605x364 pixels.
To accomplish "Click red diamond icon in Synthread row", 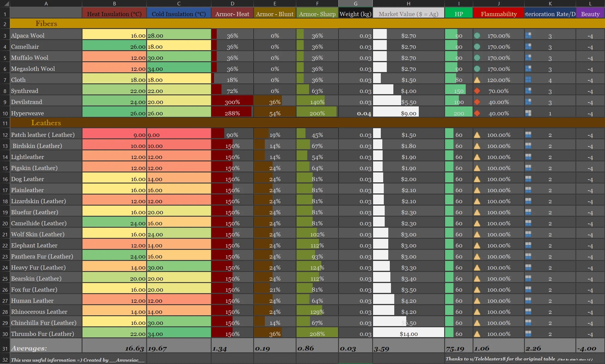I will click(x=477, y=91).
